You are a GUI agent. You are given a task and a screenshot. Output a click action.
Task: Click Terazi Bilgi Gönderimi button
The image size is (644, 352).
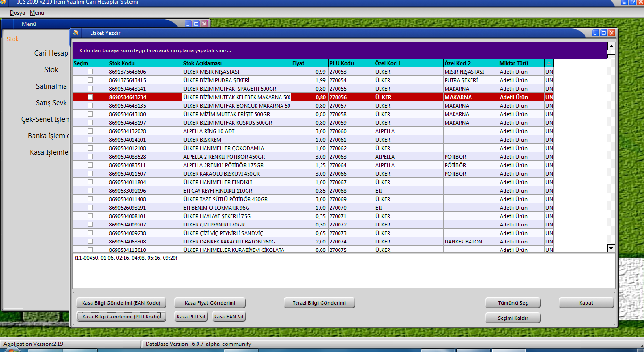320,303
